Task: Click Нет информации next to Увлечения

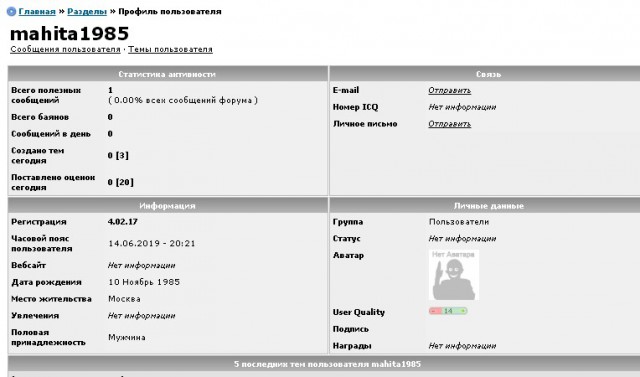Action: tap(141, 315)
